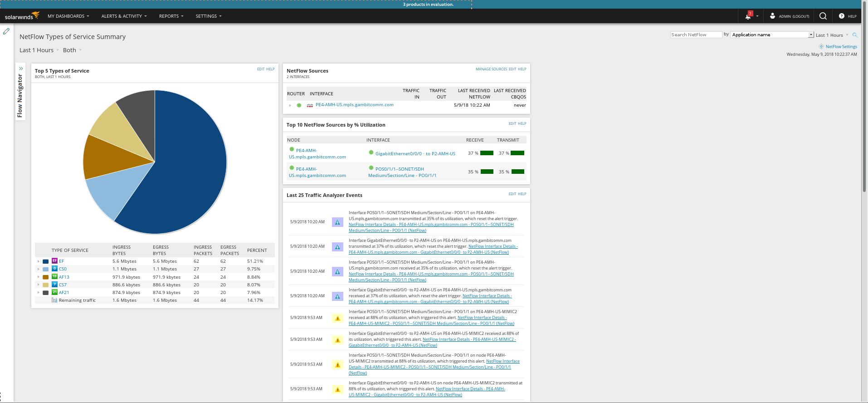Viewport: 868px width, 403px height.
Task: Click Edit on Top 5 Types of Service
Action: tap(261, 69)
